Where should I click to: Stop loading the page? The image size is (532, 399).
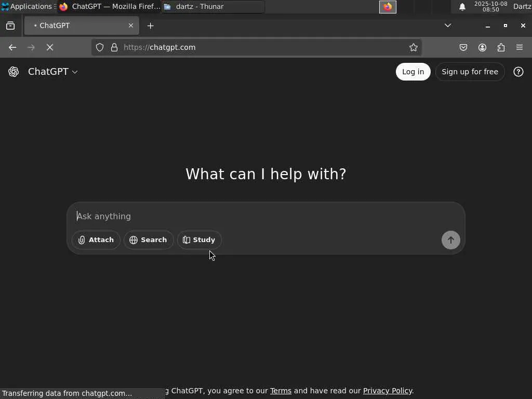point(50,47)
